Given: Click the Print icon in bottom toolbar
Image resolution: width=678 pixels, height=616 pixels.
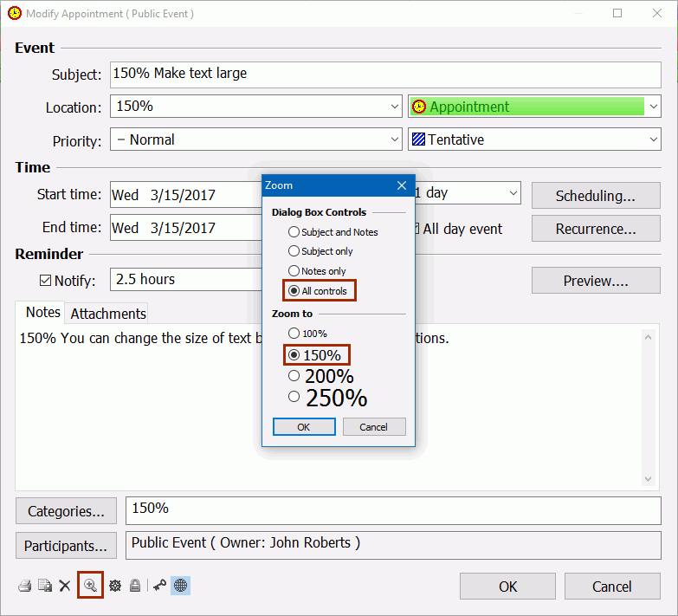Looking at the screenshot, I should click(x=24, y=586).
